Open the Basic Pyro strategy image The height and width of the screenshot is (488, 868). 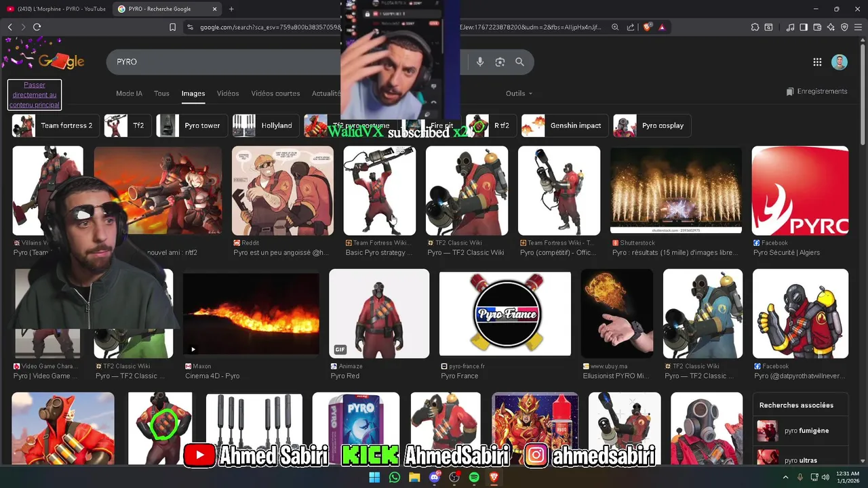pyautogui.click(x=379, y=190)
